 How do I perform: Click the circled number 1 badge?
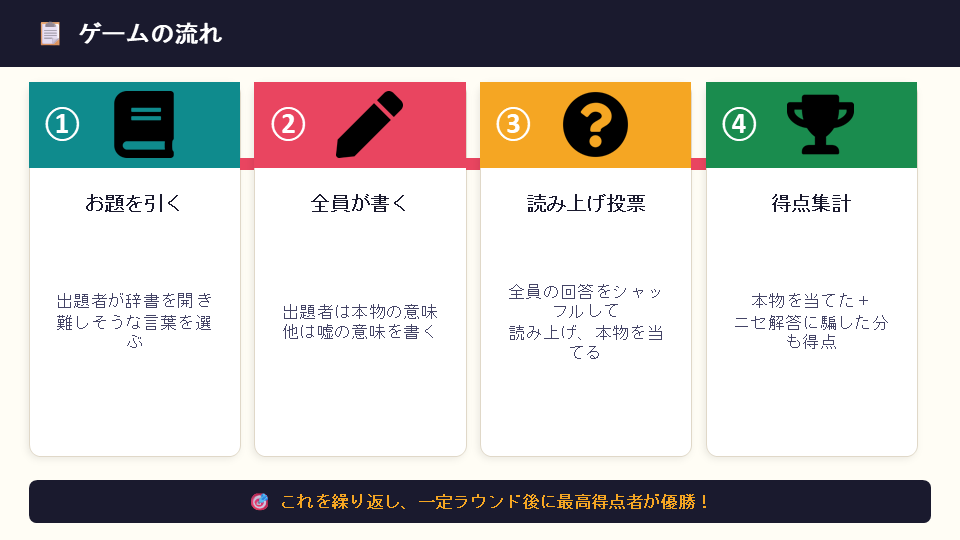[x=62, y=125]
